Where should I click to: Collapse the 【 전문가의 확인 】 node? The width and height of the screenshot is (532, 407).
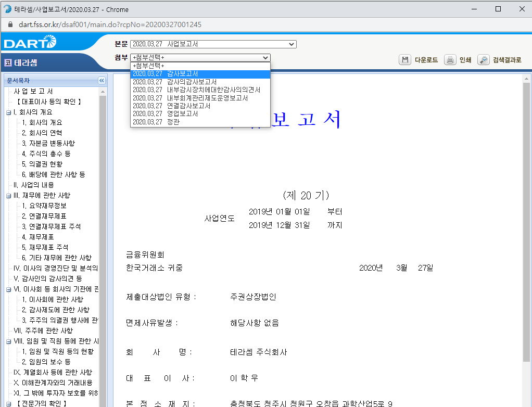9,404
